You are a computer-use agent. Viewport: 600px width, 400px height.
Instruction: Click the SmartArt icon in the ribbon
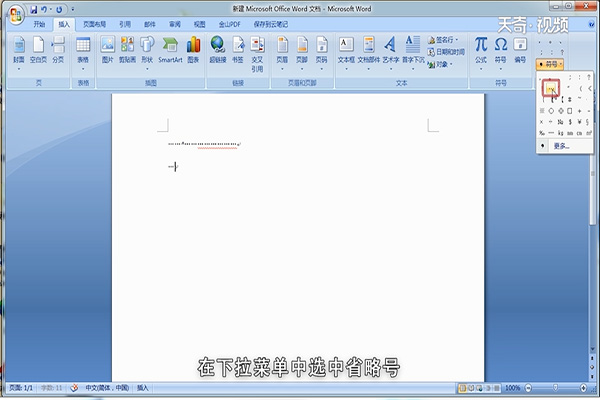(x=169, y=49)
